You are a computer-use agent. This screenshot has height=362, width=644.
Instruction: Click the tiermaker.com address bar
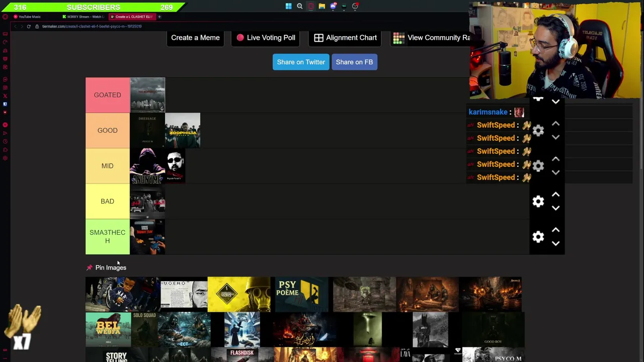92,26
